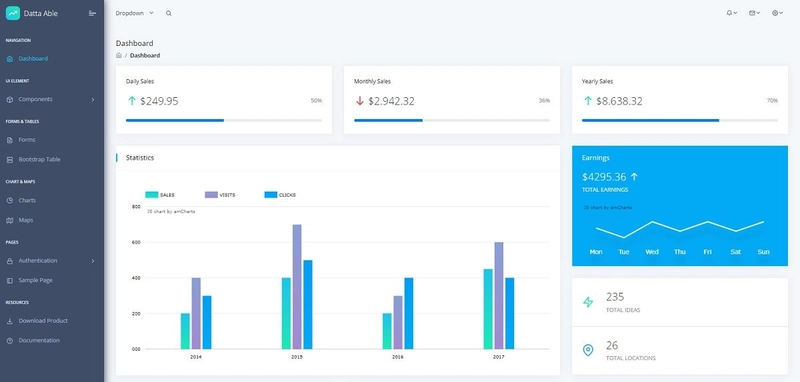Click the Monthly Sales progress bar
The height and width of the screenshot is (382, 800).
click(452, 120)
